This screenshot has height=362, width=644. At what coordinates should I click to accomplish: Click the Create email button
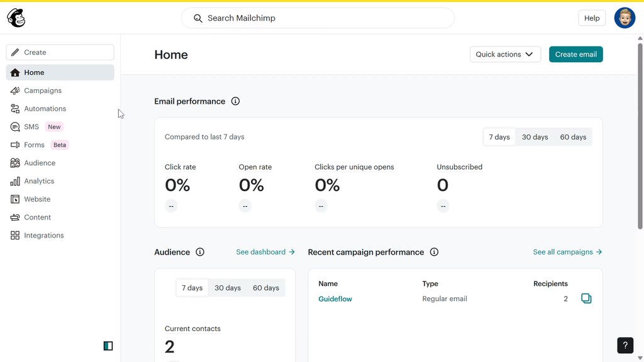coord(576,54)
